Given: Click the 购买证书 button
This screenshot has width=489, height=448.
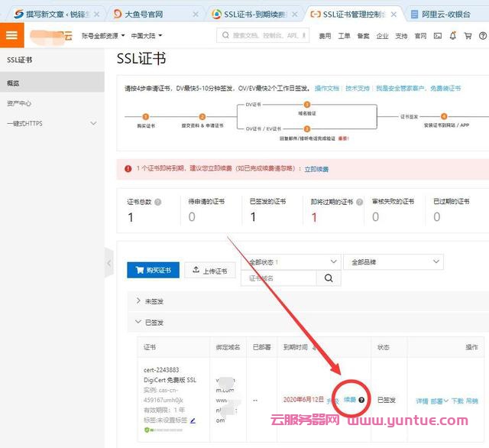Looking at the screenshot, I should click(154, 271).
